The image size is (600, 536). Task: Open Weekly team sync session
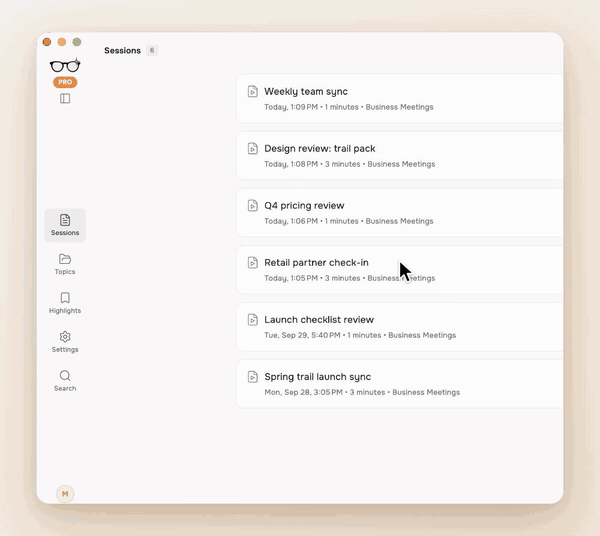[x=399, y=99]
